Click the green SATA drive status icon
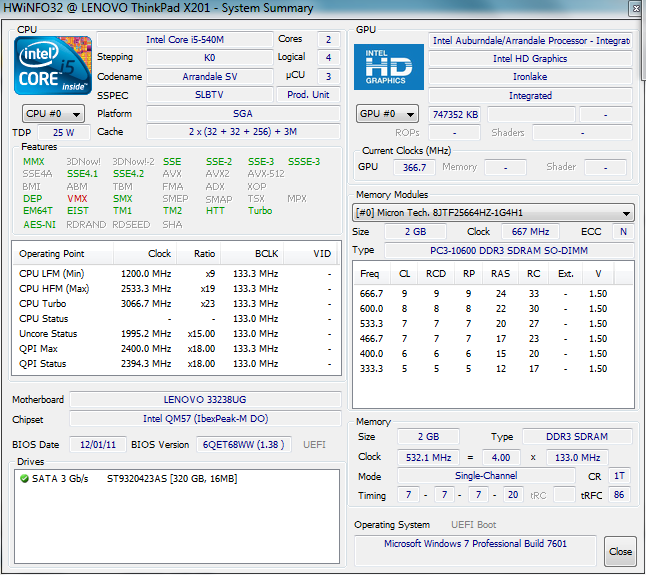Screen dimensions: 646x575 [x=24, y=478]
